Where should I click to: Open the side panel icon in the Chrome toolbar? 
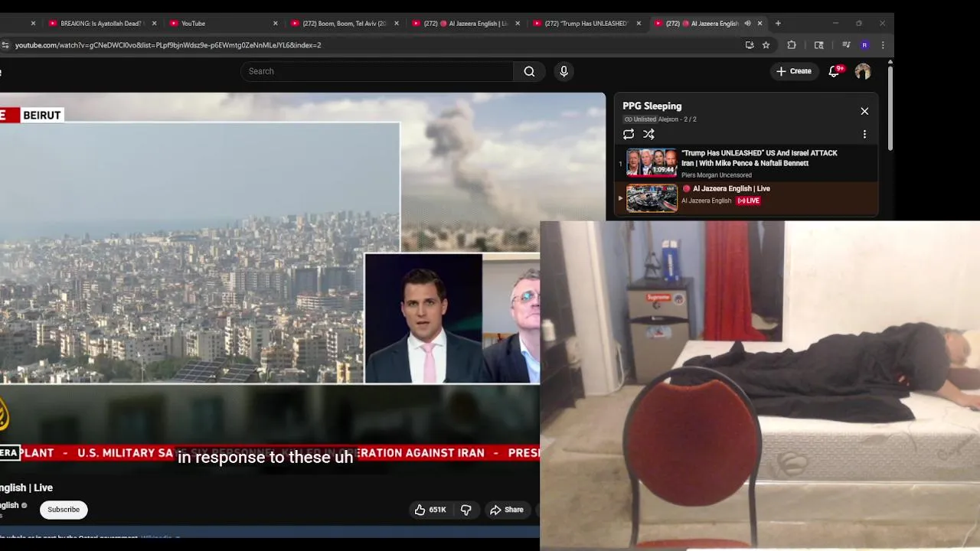(x=818, y=45)
